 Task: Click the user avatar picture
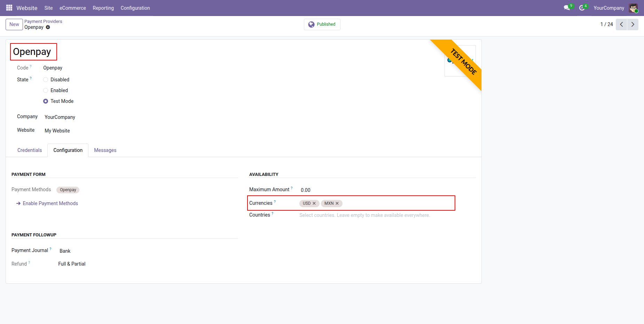click(x=633, y=8)
